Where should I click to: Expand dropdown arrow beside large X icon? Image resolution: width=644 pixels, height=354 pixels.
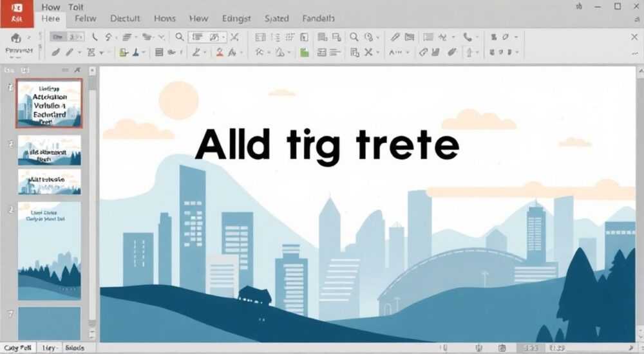[x=377, y=53]
